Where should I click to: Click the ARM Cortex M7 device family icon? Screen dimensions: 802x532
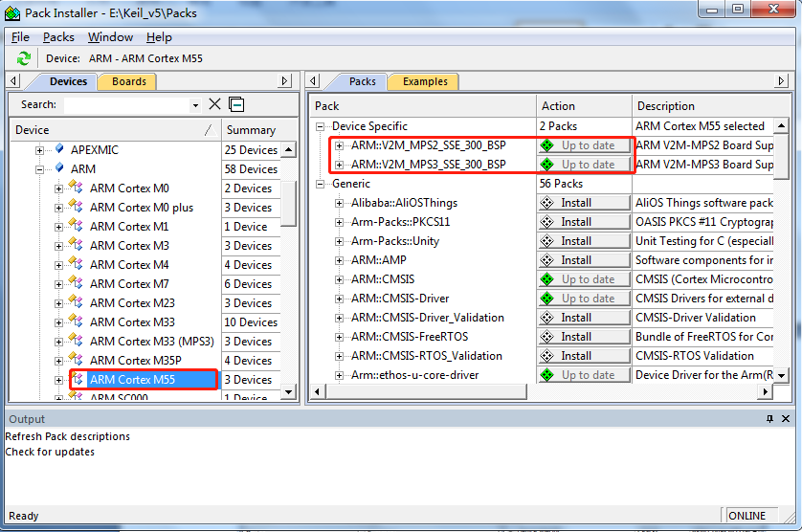[x=76, y=283]
